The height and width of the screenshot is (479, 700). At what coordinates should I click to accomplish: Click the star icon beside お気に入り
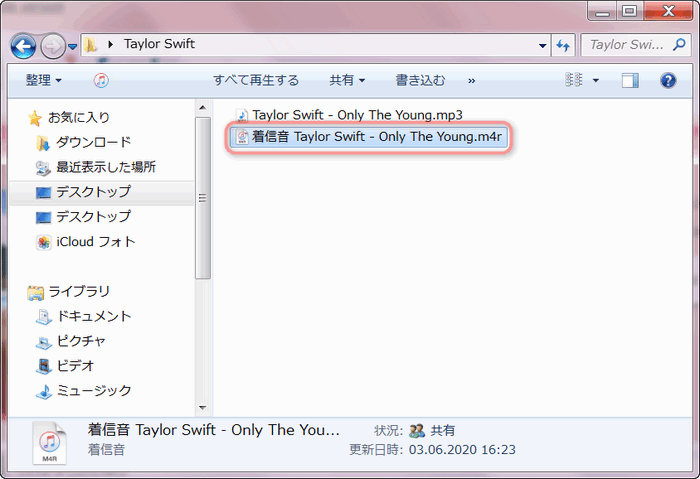tap(34, 118)
